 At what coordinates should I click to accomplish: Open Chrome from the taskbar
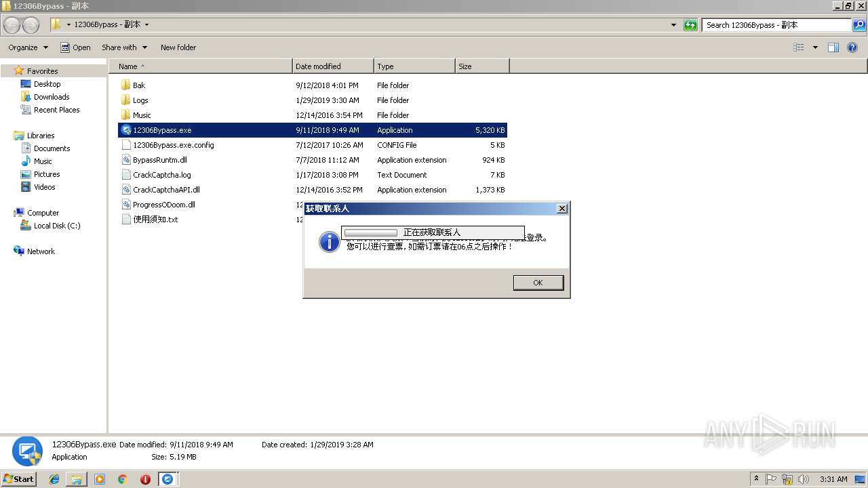[x=122, y=479]
